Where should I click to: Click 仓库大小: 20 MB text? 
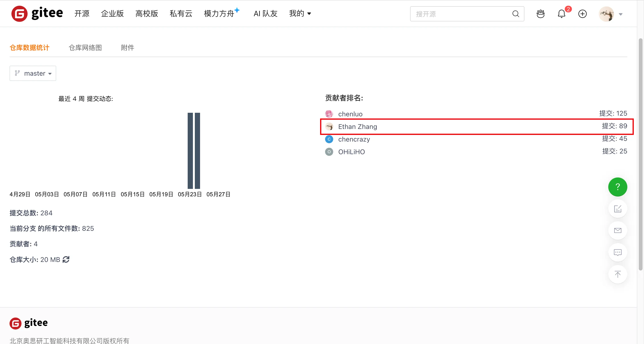(x=35, y=260)
